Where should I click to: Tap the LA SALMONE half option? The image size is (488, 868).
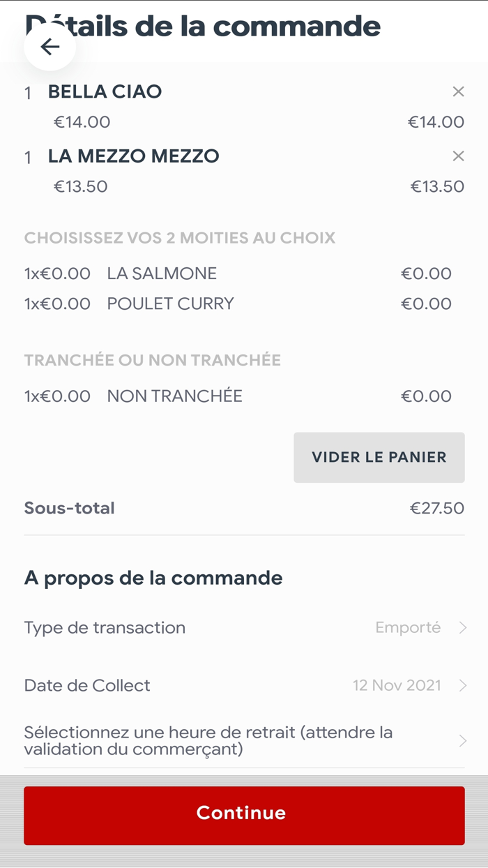pyautogui.click(x=162, y=274)
